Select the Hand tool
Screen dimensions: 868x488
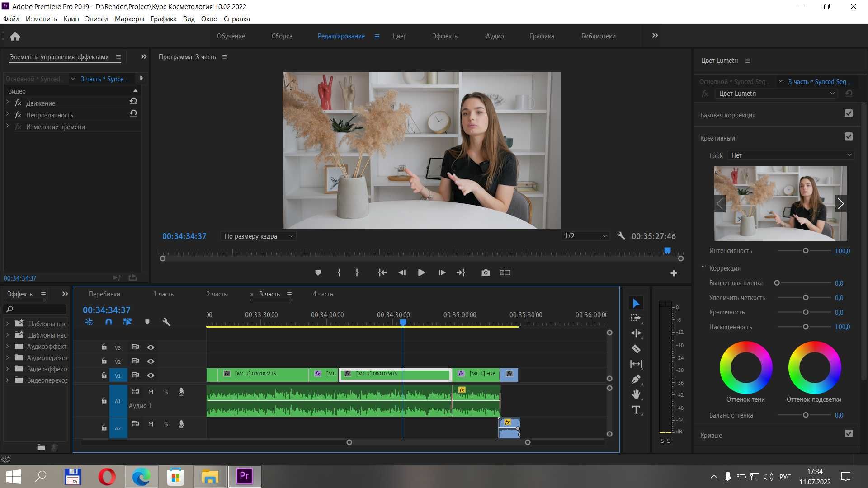tap(636, 394)
